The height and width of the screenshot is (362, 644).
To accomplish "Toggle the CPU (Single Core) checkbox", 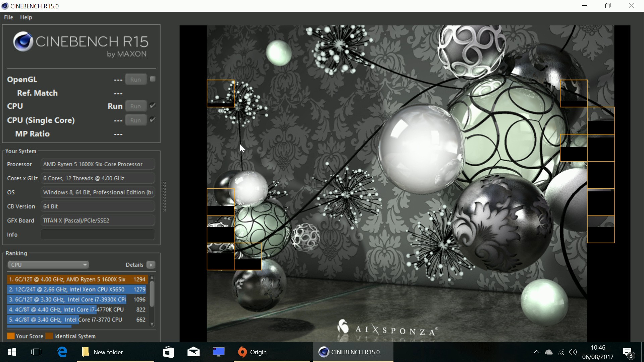I will point(153,120).
